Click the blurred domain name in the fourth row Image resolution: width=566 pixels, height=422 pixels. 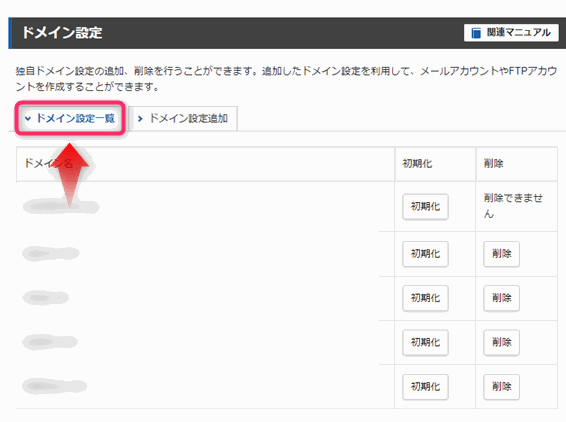click(x=50, y=342)
